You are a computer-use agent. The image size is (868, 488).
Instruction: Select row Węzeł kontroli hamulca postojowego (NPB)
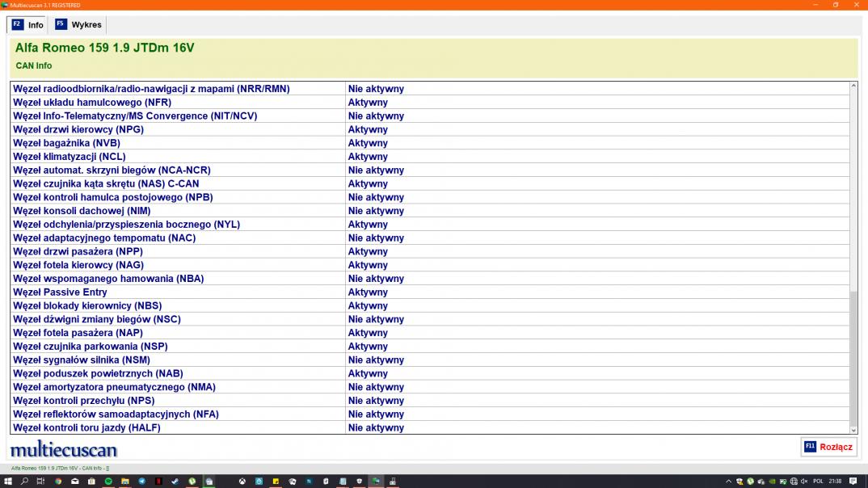430,197
